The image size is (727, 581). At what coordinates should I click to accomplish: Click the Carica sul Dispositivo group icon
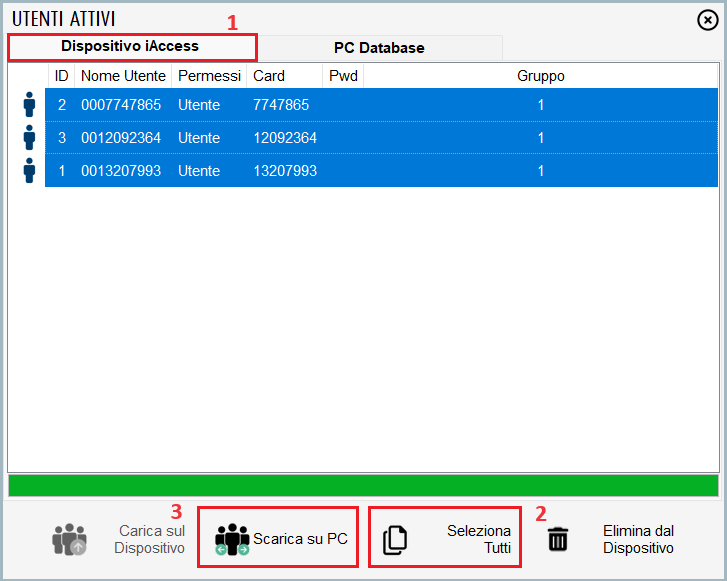(70, 539)
